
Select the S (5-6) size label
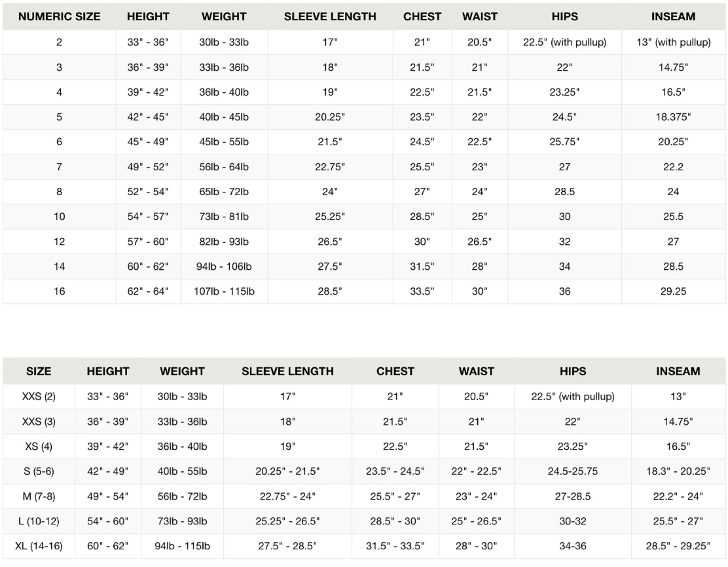[x=39, y=471]
